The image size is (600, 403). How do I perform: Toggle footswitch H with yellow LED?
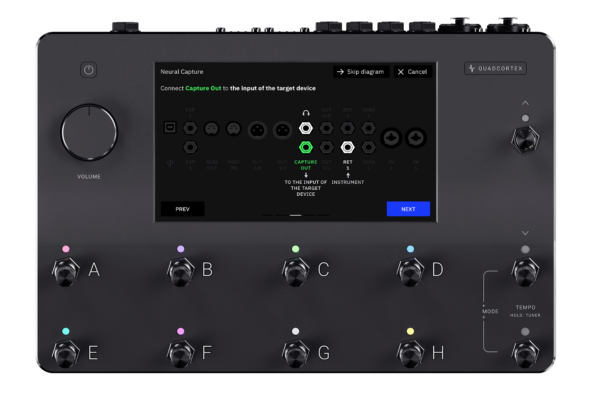409,352
